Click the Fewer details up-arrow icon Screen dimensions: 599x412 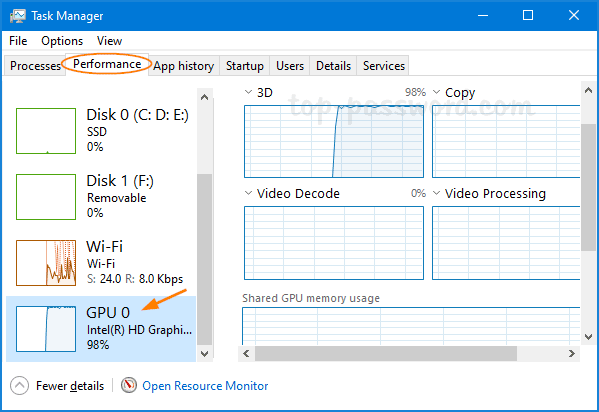click(19, 385)
